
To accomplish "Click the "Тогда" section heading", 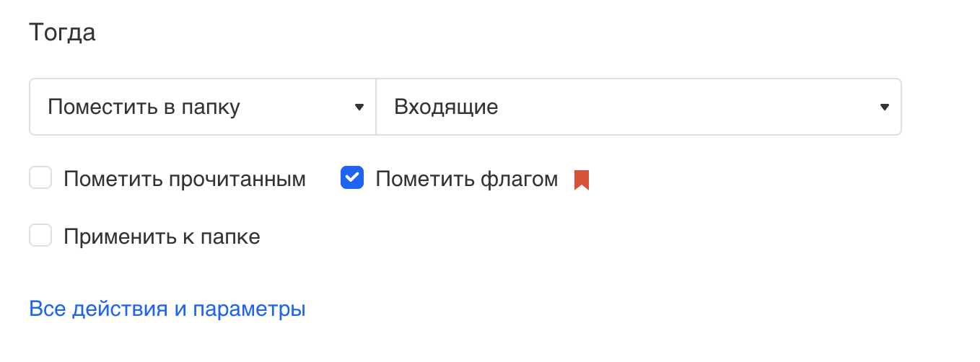I will 62,33.
